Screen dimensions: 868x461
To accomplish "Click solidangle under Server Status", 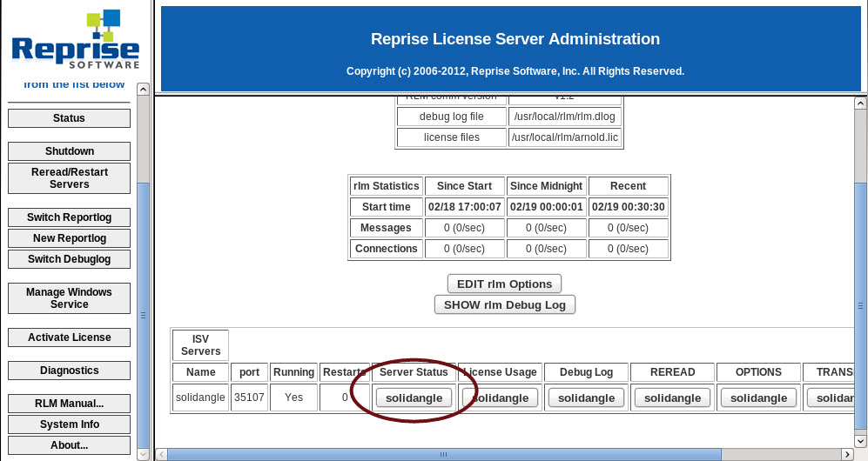I will click(x=414, y=398).
